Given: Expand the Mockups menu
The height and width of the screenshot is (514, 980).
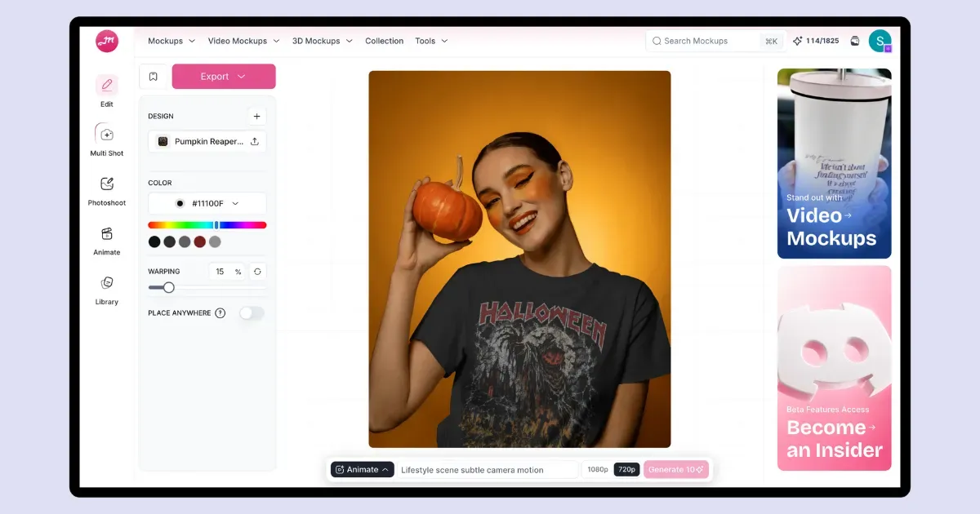Looking at the screenshot, I should (171, 41).
